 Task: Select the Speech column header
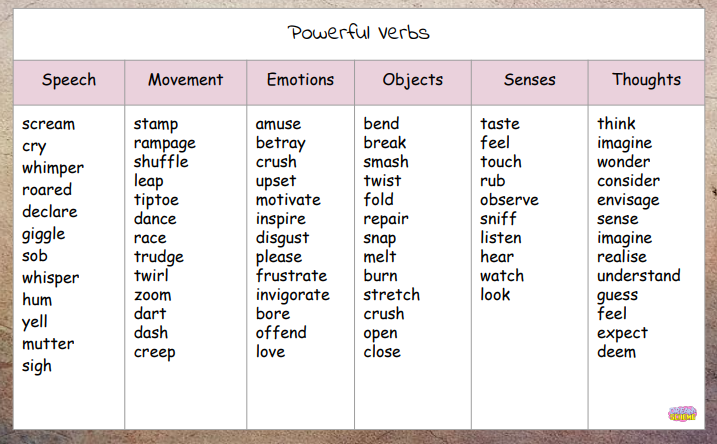tap(69, 80)
